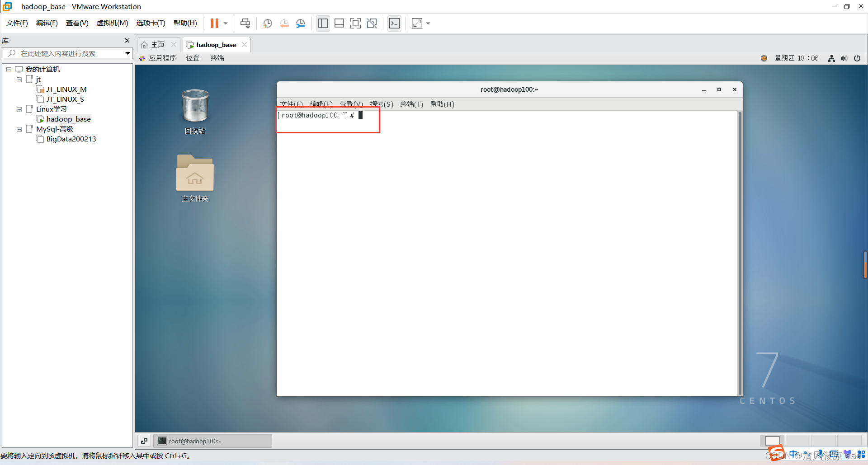Click the library search input field
868x465 pixels.
[63, 53]
